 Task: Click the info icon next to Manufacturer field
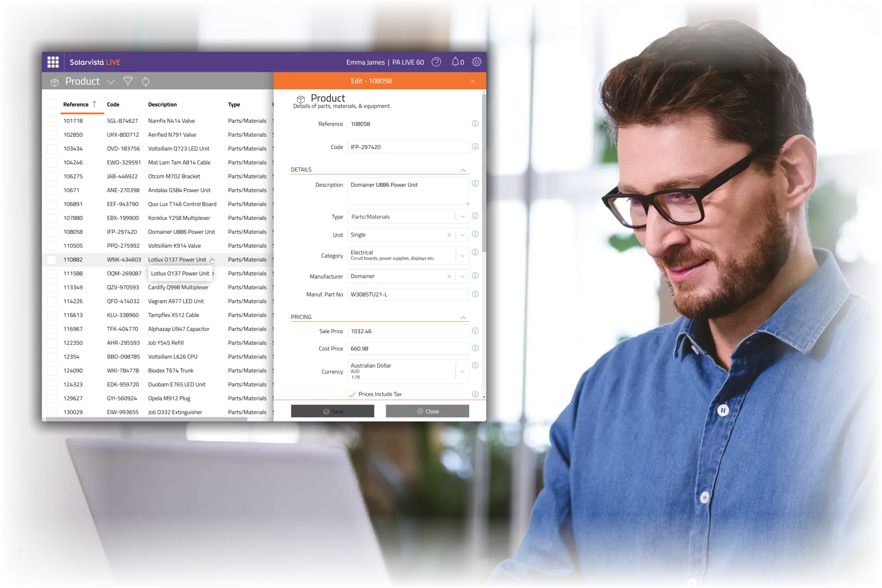click(475, 275)
